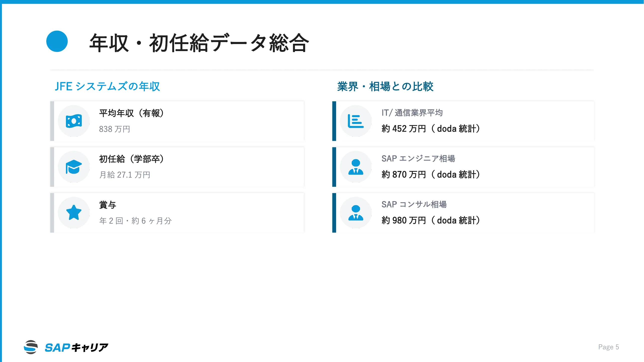Click the large blue circle beside title
The height and width of the screenshot is (362, 644).
tap(57, 41)
